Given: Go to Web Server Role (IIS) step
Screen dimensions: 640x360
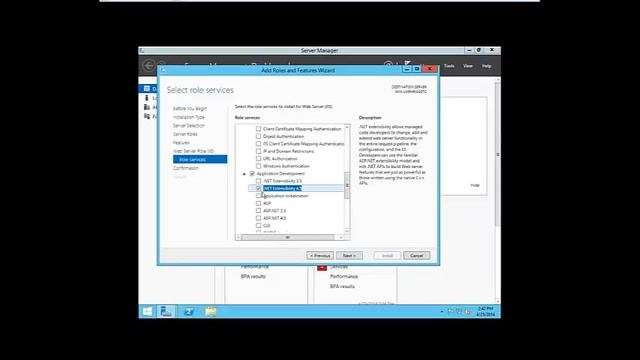Looking at the screenshot, I should pyautogui.click(x=193, y=151).
